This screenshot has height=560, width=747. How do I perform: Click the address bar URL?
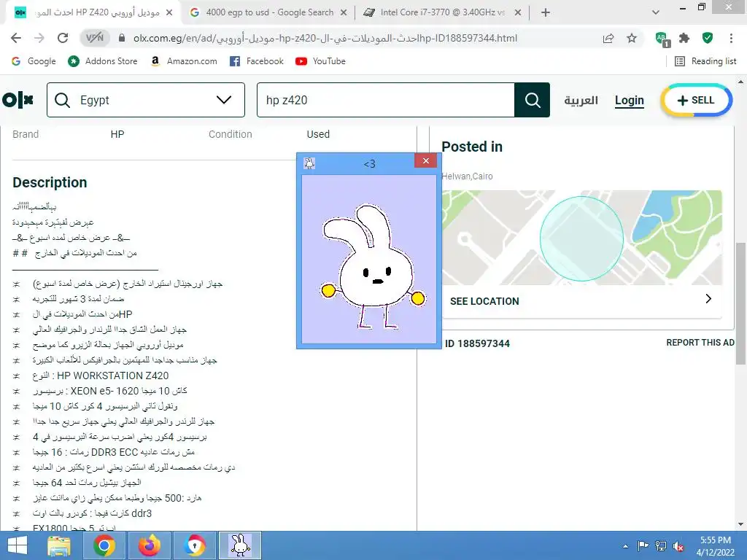click(x=325, y=38)
